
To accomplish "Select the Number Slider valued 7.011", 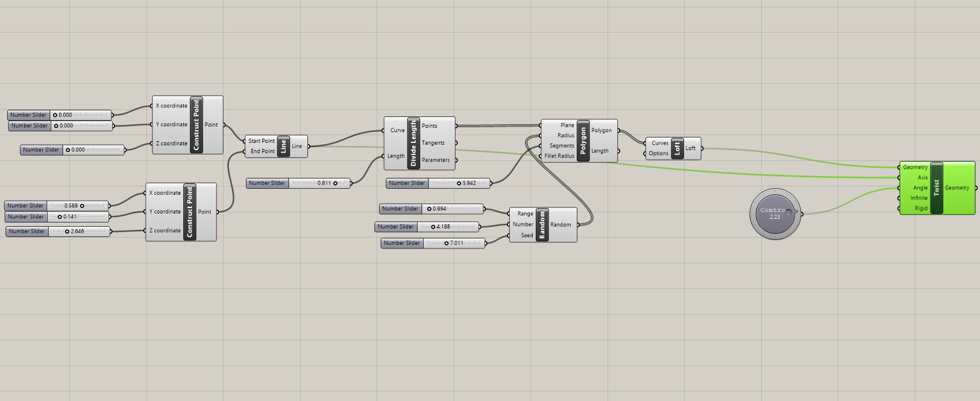I will (433, 243).
